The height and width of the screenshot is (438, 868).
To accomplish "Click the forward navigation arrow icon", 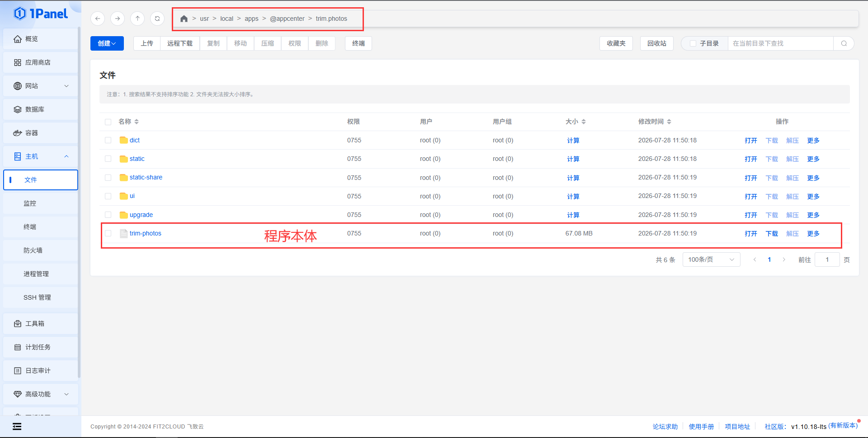I will coord(118,19).
